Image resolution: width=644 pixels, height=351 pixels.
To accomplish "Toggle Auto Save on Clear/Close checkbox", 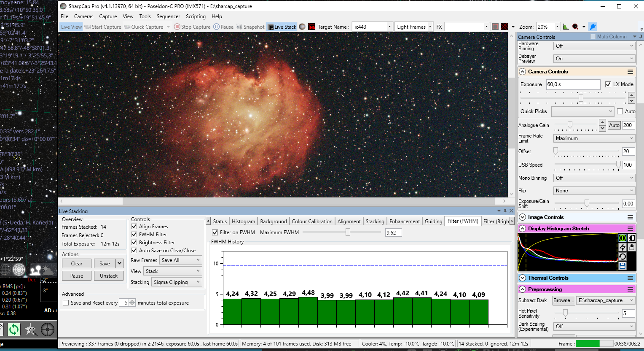I will (134, 251).
